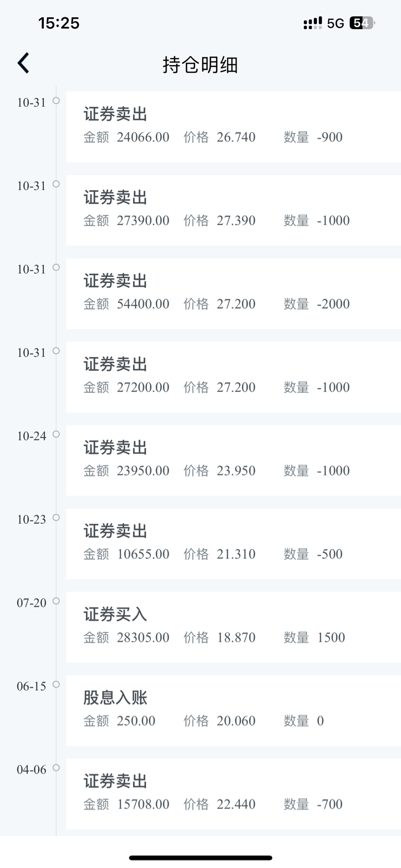401x868 pixels.
Task: Tap the 5G network indicator
Action: 336,24
